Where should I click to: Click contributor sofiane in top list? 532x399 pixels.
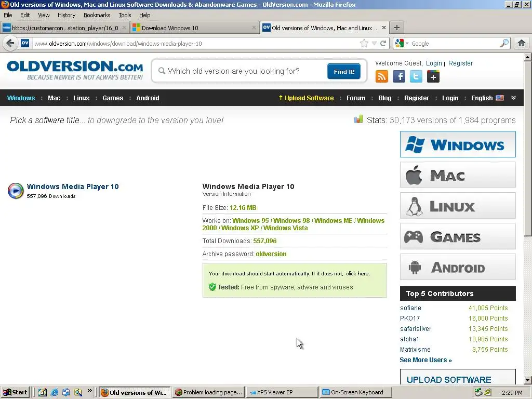coord(410,308)
